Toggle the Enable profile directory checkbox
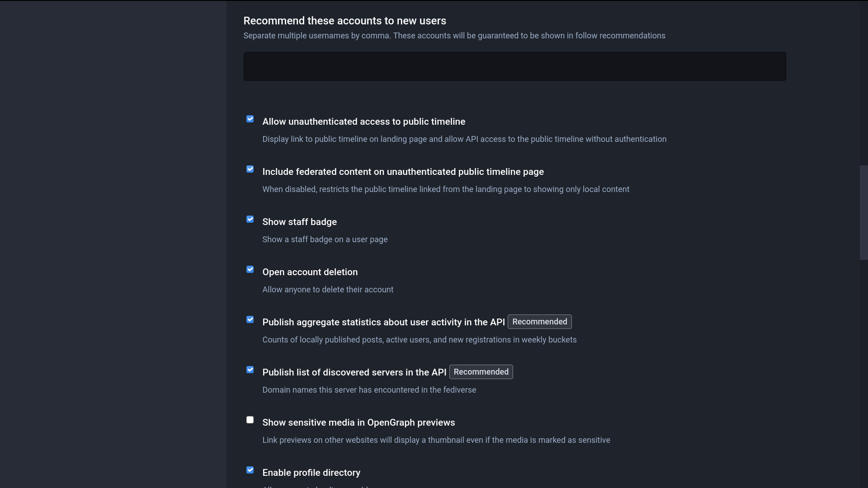 [x=250, y=470]
